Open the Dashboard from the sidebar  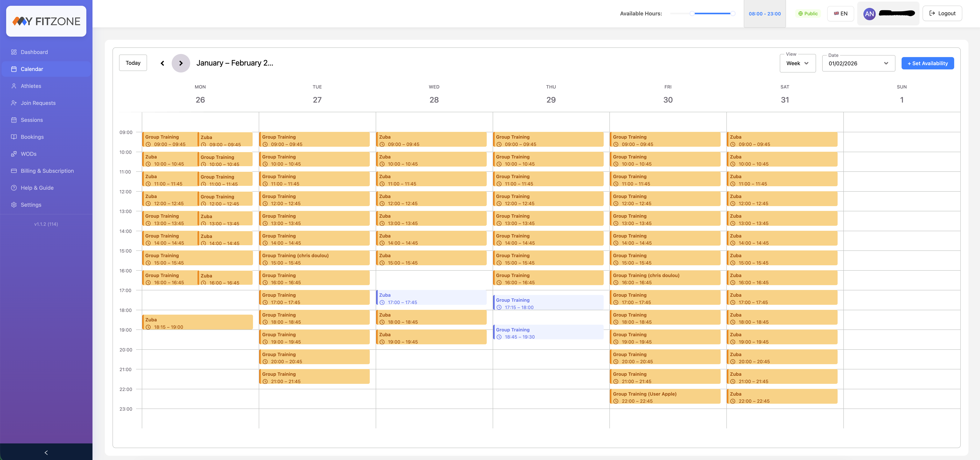[34, 52]
